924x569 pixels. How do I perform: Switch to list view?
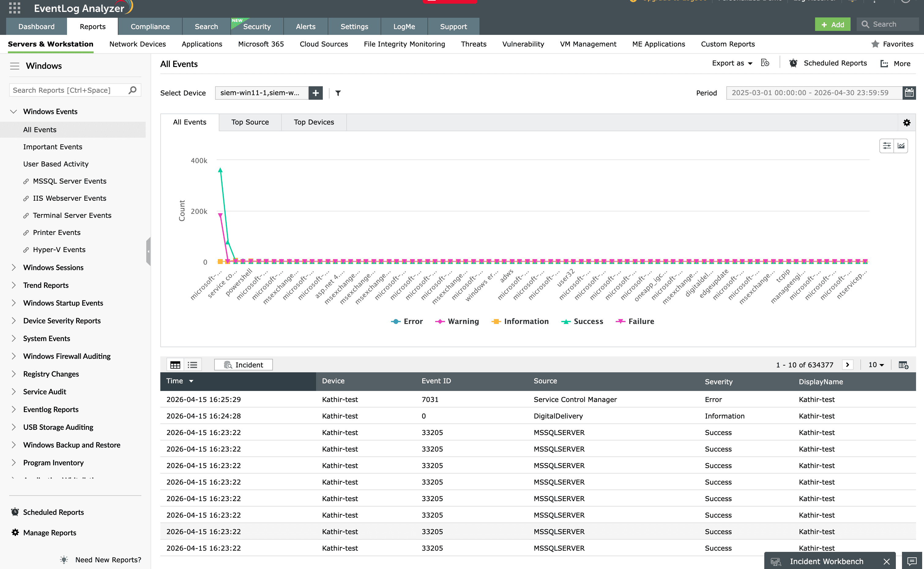pyautogui.click(x=192, y=365)
